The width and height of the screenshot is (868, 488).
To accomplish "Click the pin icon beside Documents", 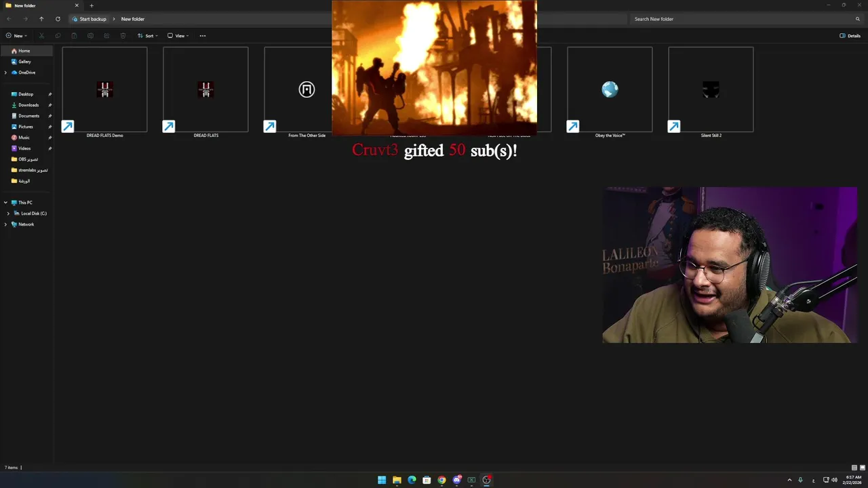I will pyautogui.click(x=50, y=116).
